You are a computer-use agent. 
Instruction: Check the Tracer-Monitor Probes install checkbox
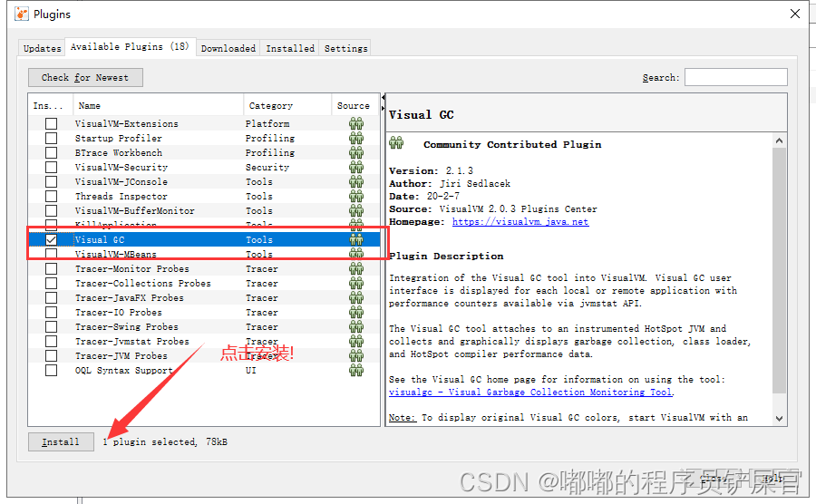click(x=51, y=269)
